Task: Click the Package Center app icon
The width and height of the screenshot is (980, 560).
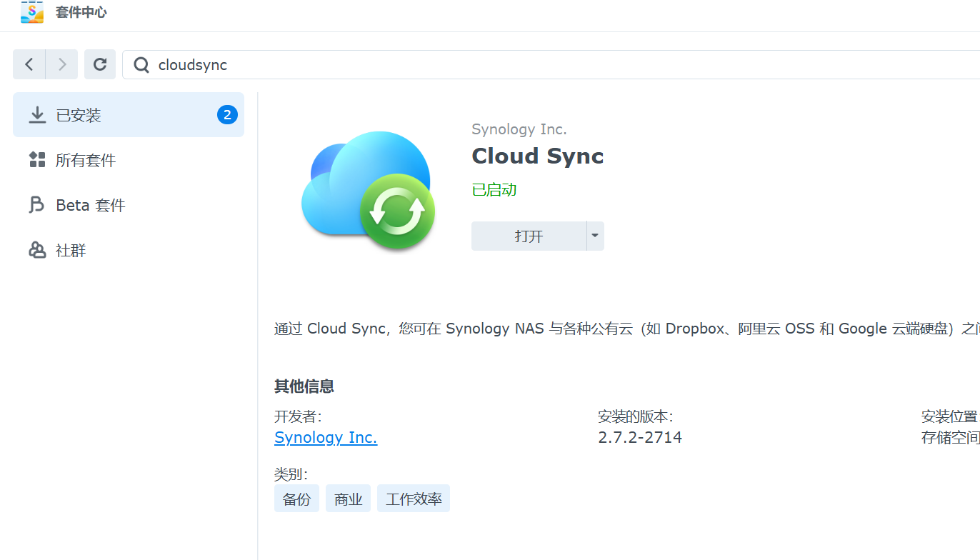Action: pyautogui.click(x=32, y=12)
